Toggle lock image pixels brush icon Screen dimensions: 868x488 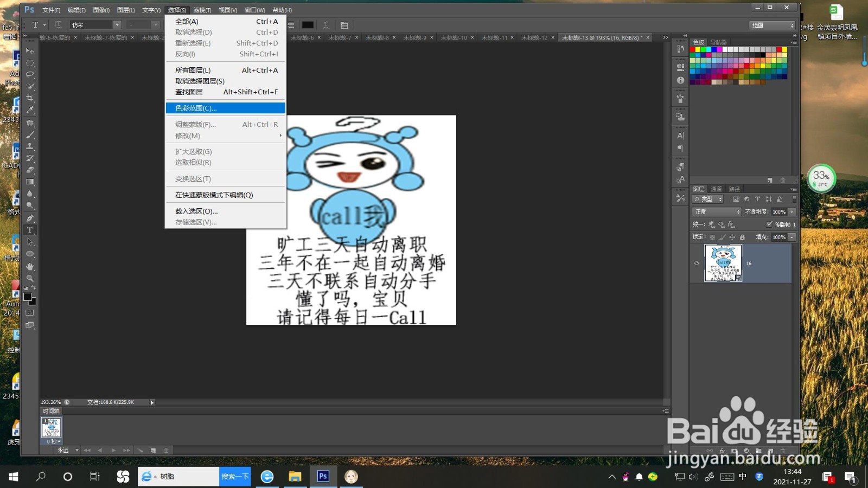click(x=722, y=237)
